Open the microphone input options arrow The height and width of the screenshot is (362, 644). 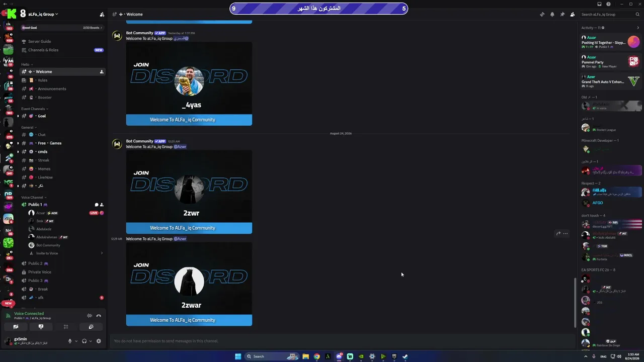[x=76, y=341]
